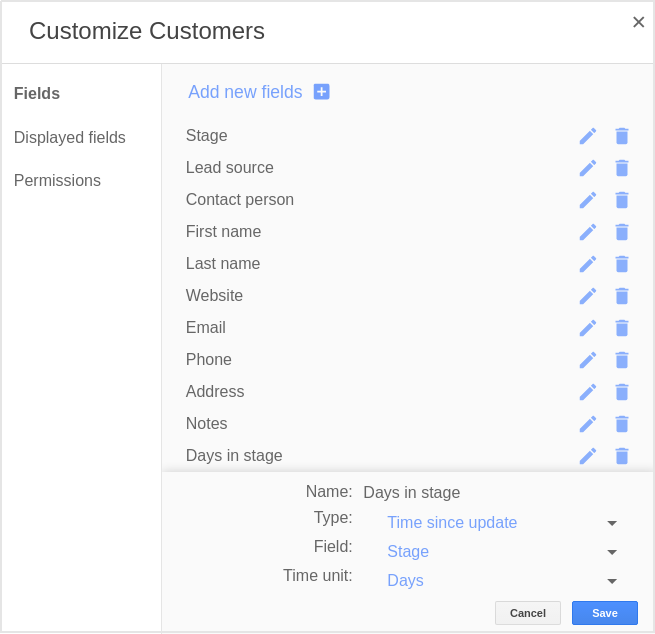Switch to the Displayed fields tab
The image size is (655, 634).
[x=70, y=137]
